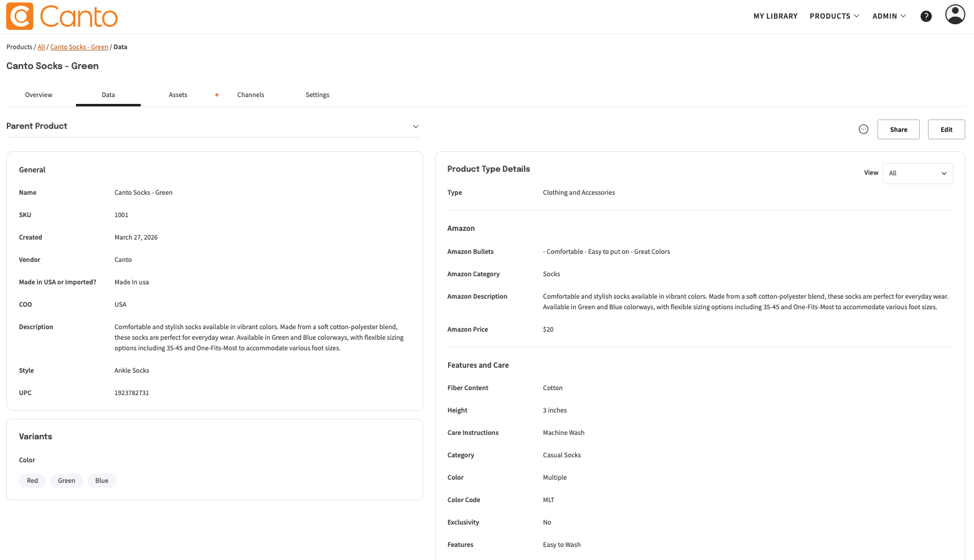This screenshot has width=974, height=560.
Task: Click the Variants section heading
Action: [x=35, y=437]
